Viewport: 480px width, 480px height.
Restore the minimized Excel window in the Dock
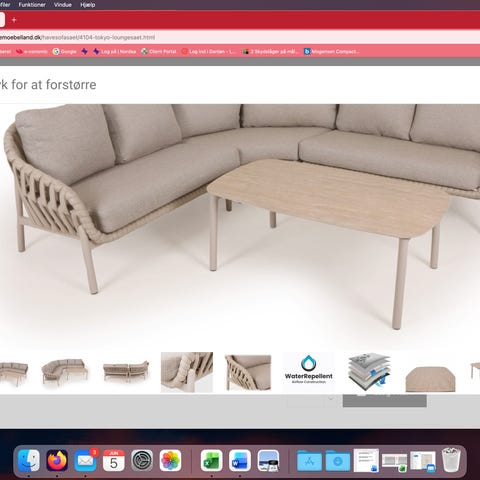tap(395, 462)
